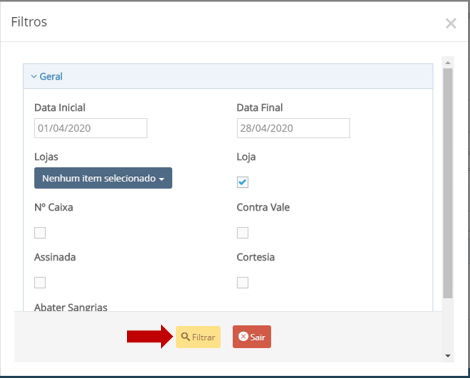
Task: Click the Data Inicial date field
Action: point(91,128)
